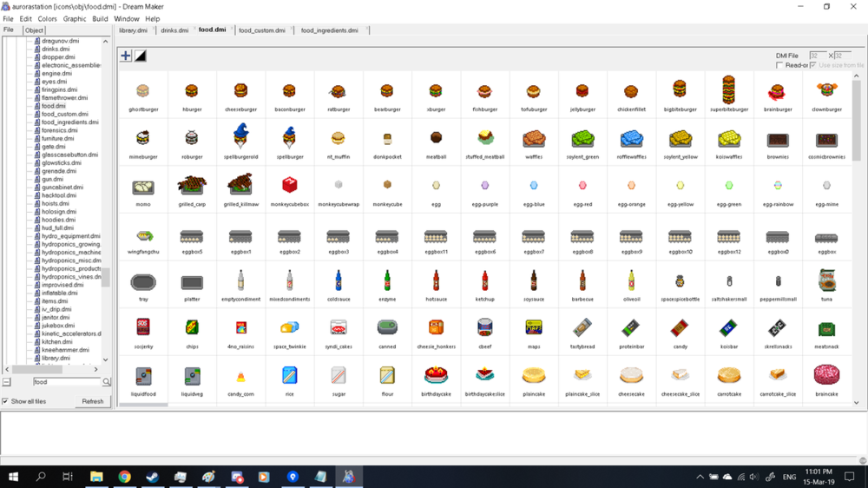Click the black-white triangle toolbar icon
Screen dimensions: 868x488
[x=141, y=56]
